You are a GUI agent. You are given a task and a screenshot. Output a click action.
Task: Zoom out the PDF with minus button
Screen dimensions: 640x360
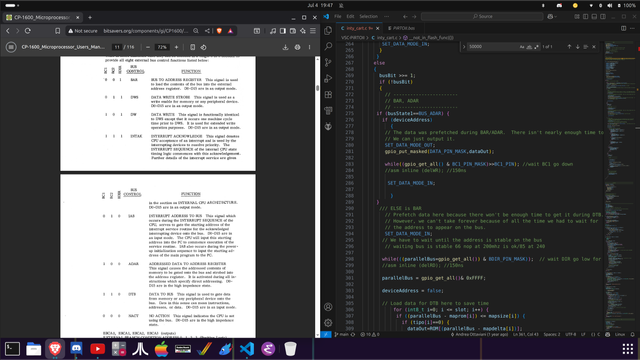click(x=148, y=47)
